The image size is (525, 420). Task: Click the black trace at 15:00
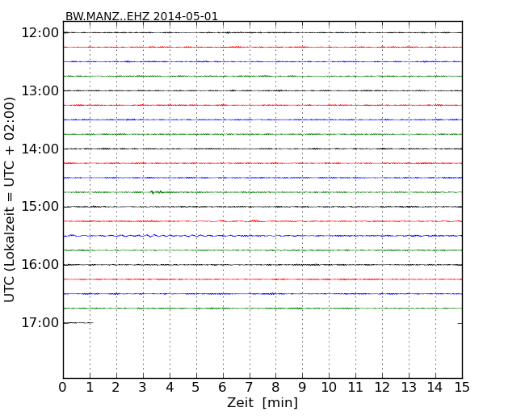262,207
